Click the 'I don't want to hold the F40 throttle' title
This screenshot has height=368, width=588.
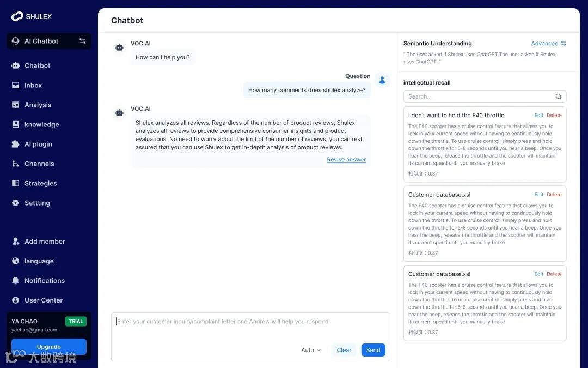456,115
